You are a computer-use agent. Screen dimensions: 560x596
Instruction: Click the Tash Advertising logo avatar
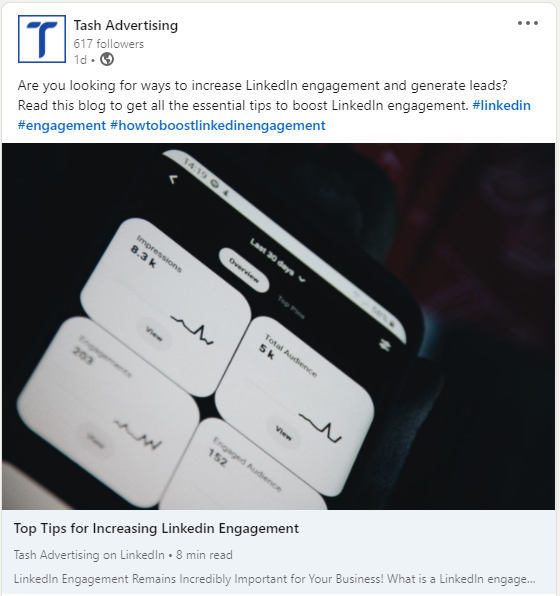point(42,39)
